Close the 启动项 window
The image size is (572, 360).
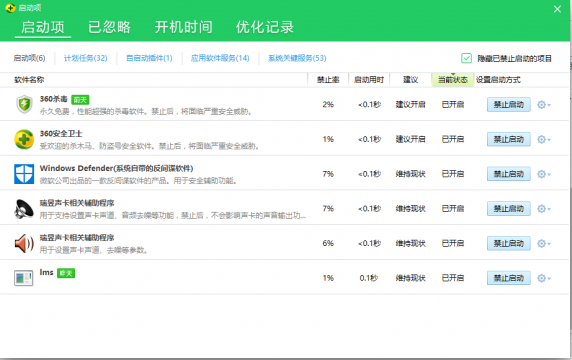(557, 9)
